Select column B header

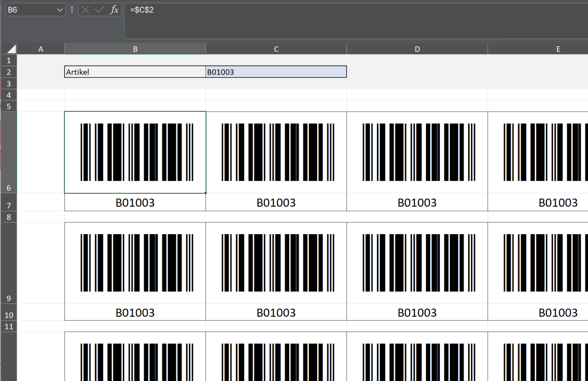tap(135, 49)
